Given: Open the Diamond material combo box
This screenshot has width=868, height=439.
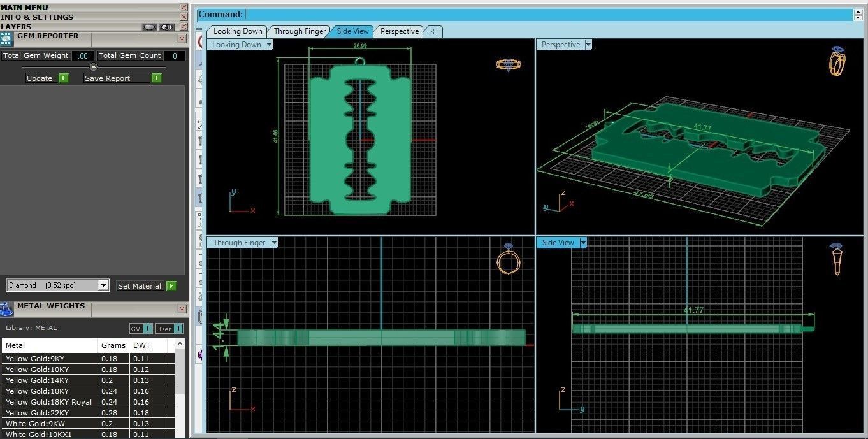Looking at the screenshot, I should 58,285.
